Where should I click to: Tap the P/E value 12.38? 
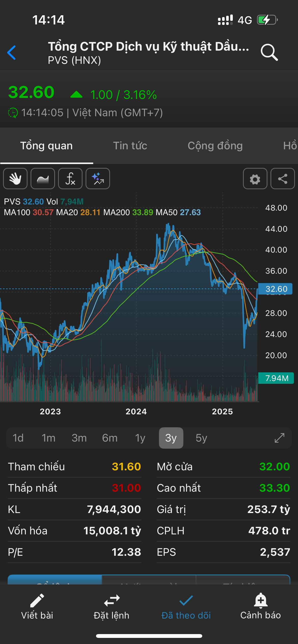tap(126, 552)
